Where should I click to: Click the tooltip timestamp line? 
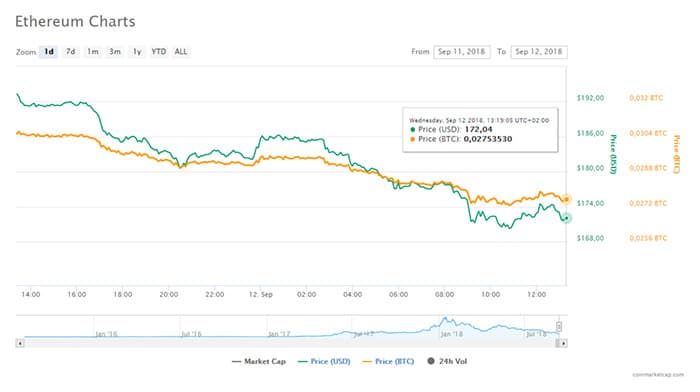point(479,121)
